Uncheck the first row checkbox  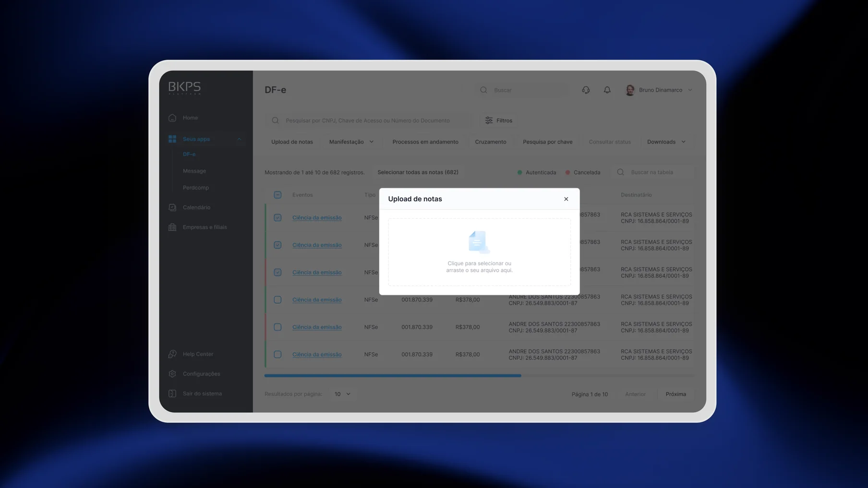coord(277,218)
